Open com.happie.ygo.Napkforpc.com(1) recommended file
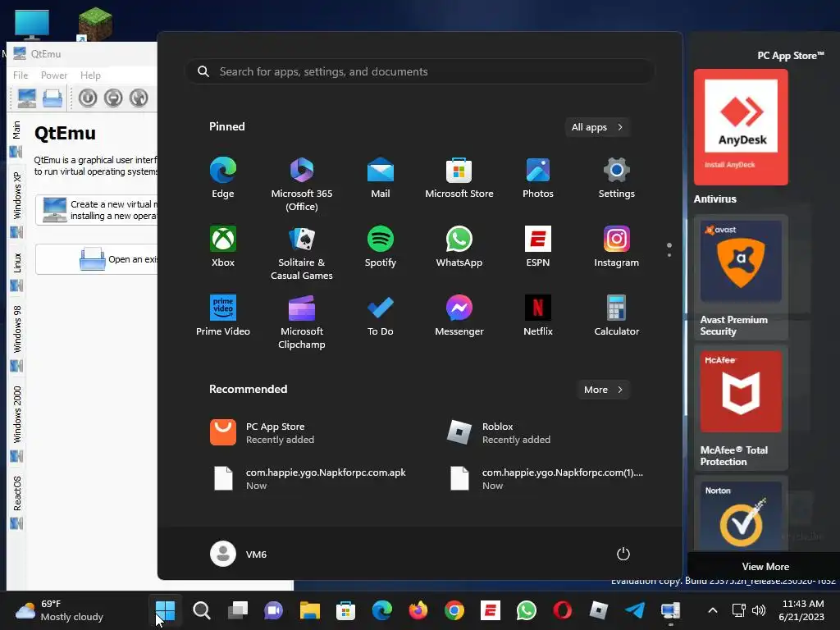This screenshot has width=840, height=630. click(546, 479)
